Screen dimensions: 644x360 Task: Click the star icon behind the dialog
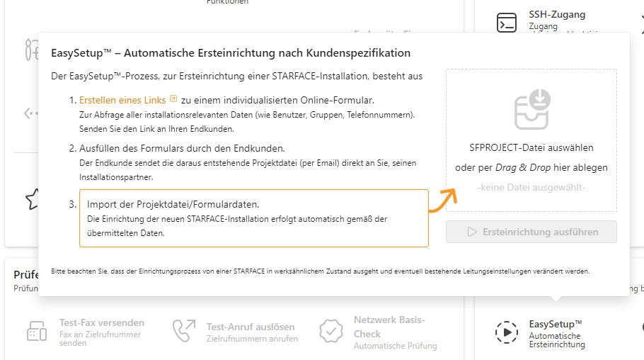coord(32,199)
